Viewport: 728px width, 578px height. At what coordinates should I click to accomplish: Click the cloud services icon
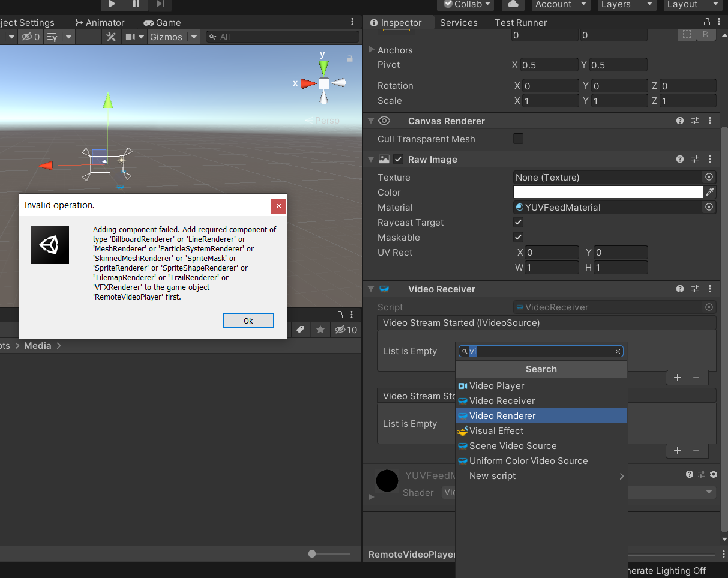click(513, 4)
